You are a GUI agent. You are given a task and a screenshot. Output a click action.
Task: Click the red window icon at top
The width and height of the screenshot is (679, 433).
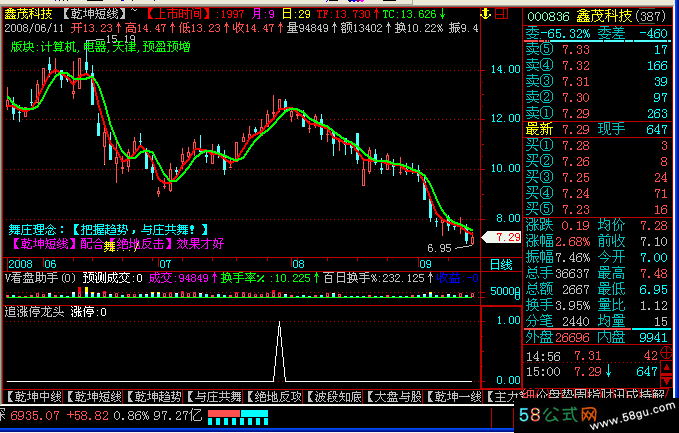coord(503,12)
